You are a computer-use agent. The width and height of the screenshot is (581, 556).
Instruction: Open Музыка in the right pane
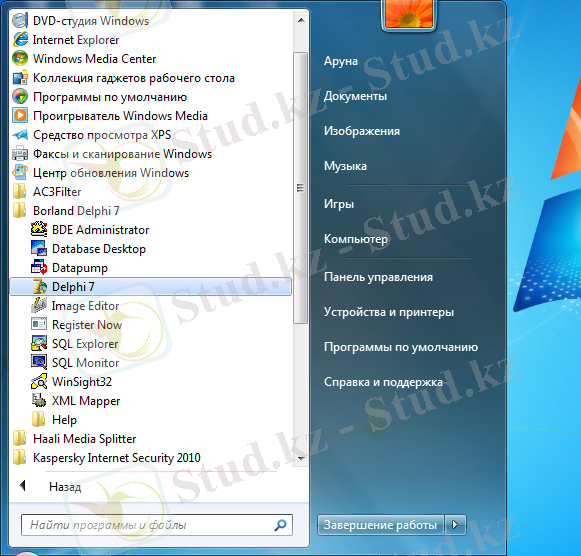pos(345,166)
